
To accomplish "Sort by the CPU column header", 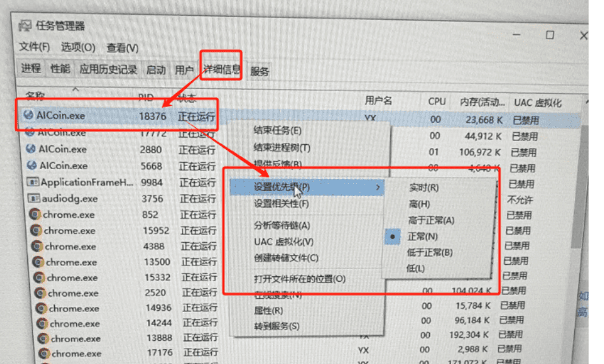I will [x=437, y=102].
